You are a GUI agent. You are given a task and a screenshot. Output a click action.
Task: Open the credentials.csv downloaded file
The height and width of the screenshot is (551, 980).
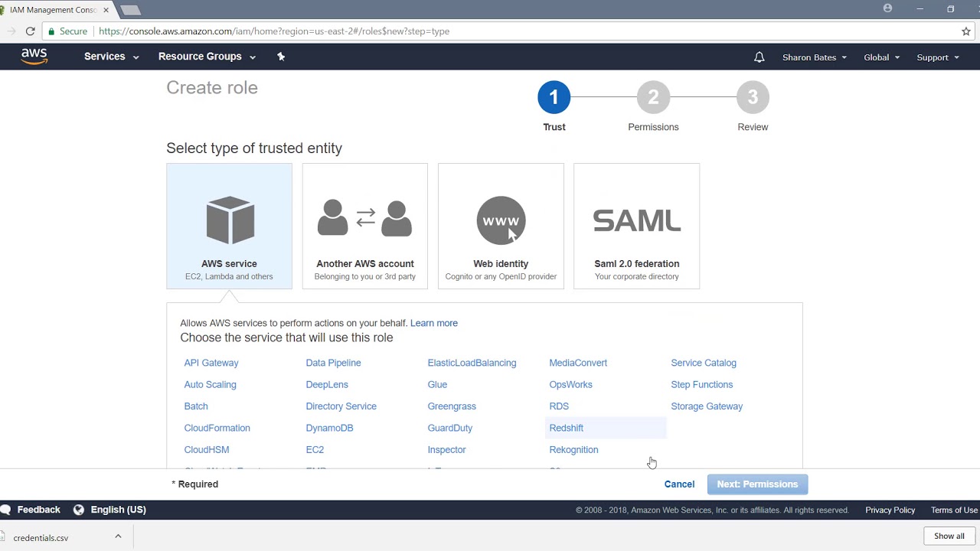(x=41, y=538)
